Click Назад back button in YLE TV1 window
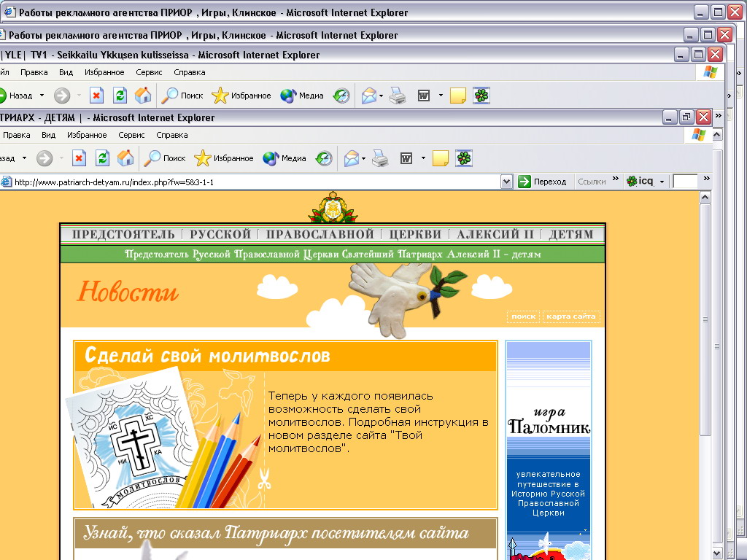Screen dimensions: 747x560 [17, 96]
